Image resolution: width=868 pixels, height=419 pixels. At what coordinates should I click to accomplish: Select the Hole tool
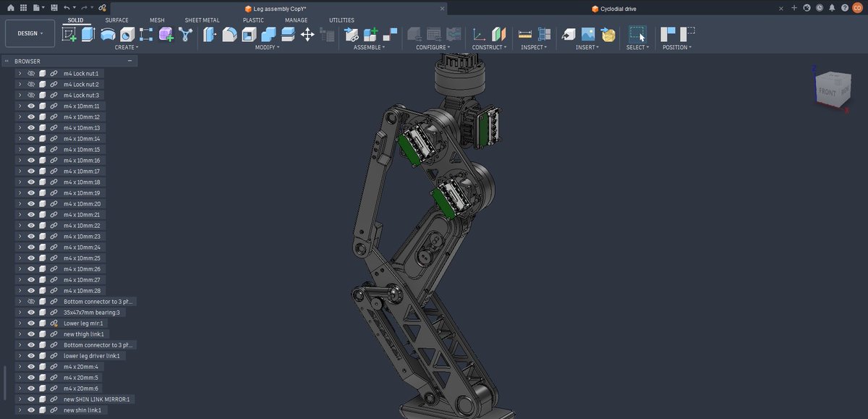(x=127, y=34)
